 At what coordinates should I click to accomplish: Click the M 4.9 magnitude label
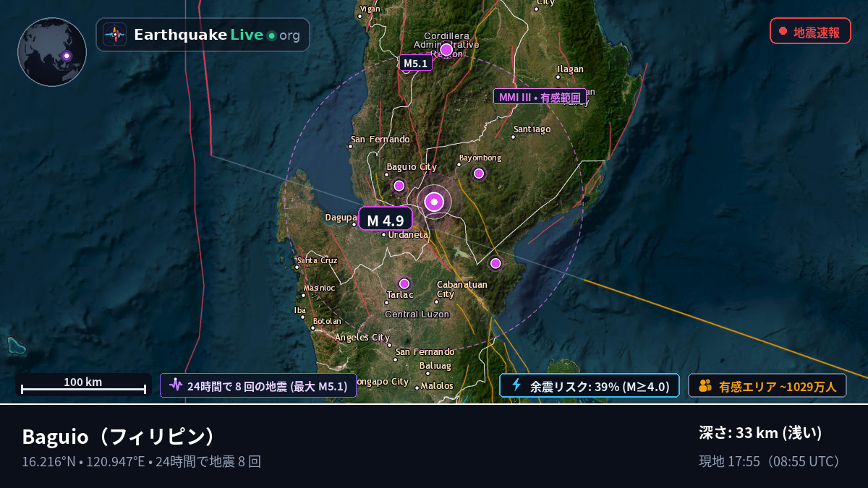pos(386,219)
